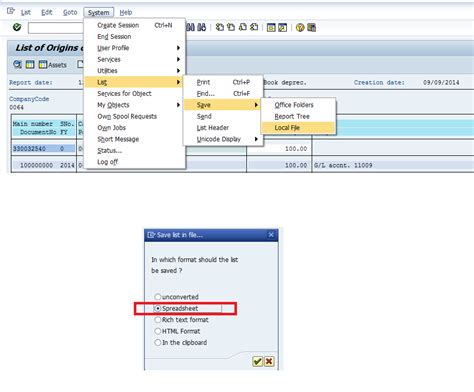Choose Print in the List submenu
The width and height of the screenshot is (474, 392).
click(222, 82)
